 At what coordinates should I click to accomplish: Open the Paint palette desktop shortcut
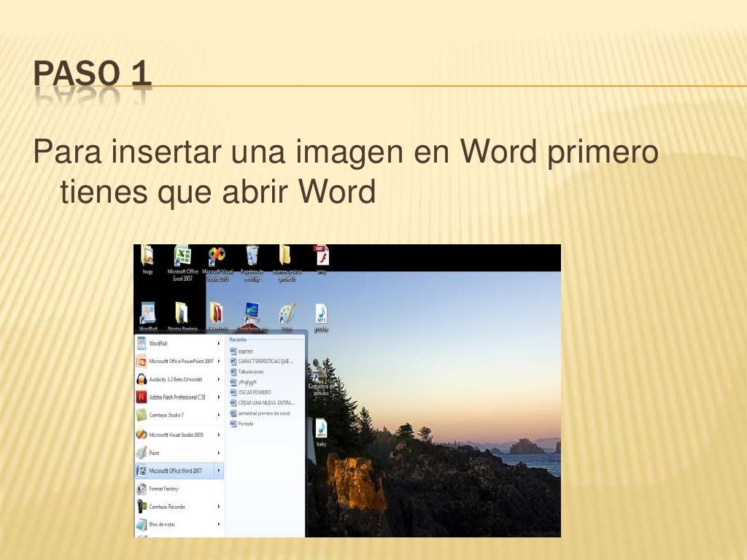tap(287, 316)
